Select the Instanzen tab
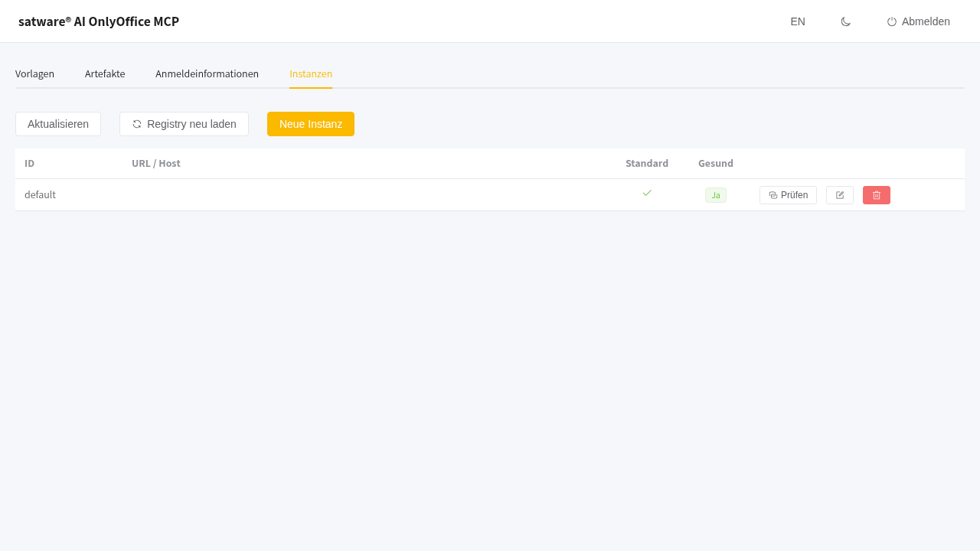Image resolution: width=980 pixels, height=551 pixels. tap(311, 73)
